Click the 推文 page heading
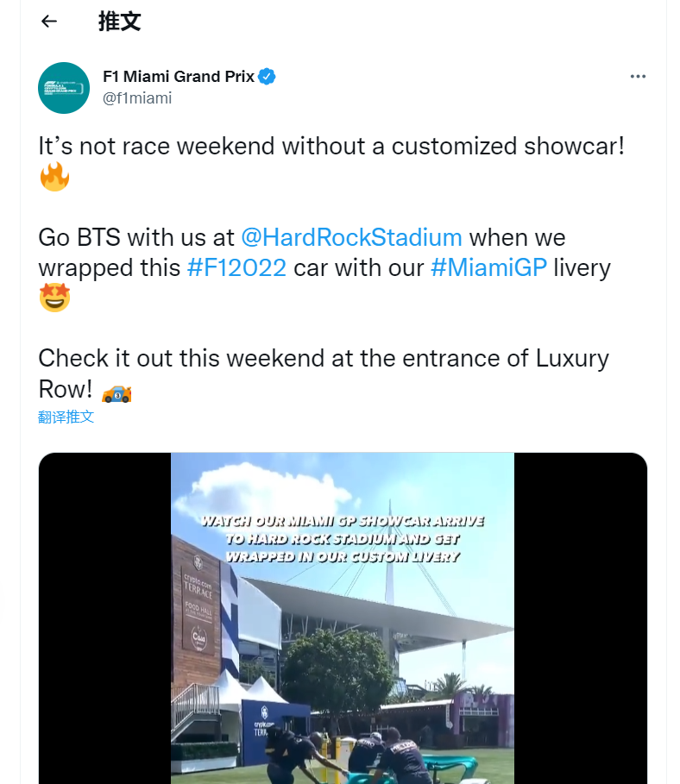Viewport: 680px width, 784px height. tap(119, 22)
